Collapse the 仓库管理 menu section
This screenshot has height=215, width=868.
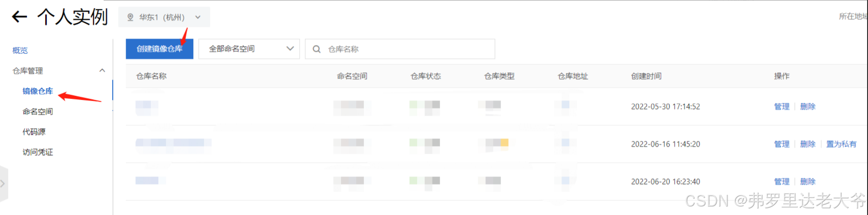click(102, 70)
